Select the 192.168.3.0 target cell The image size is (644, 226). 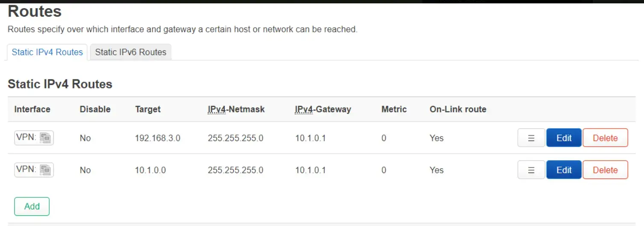click(x=158, y=138)
